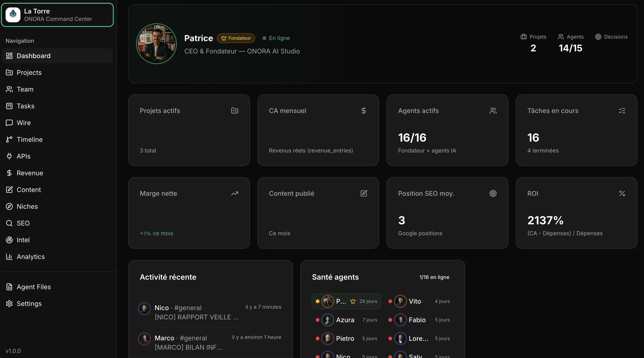The height and width of the screenshot is (358, 644).
Task: Open Nico's rapport message in Activité récente
Action: tap(196, 317)
